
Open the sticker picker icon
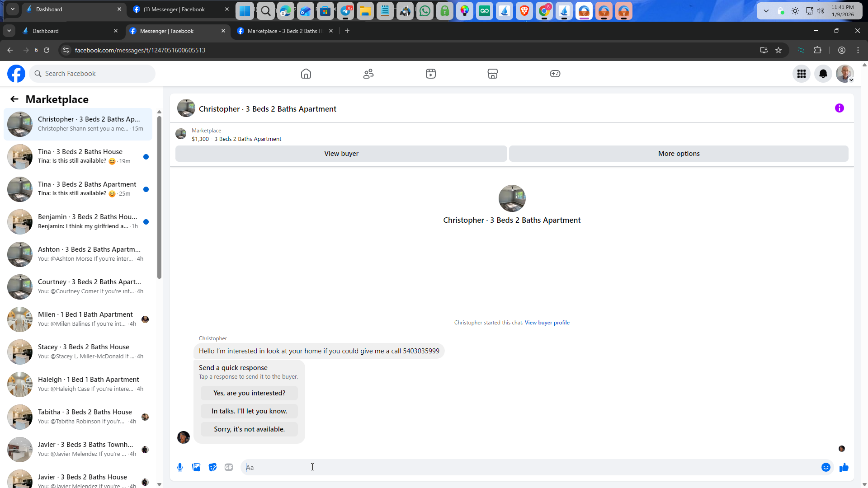(212, 467)
